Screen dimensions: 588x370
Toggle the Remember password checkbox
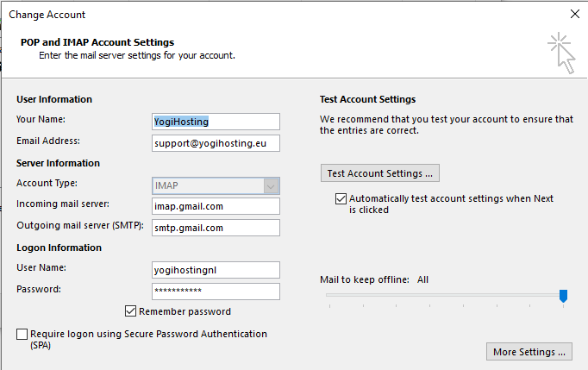pyautogui.click(x=130, y=311)
